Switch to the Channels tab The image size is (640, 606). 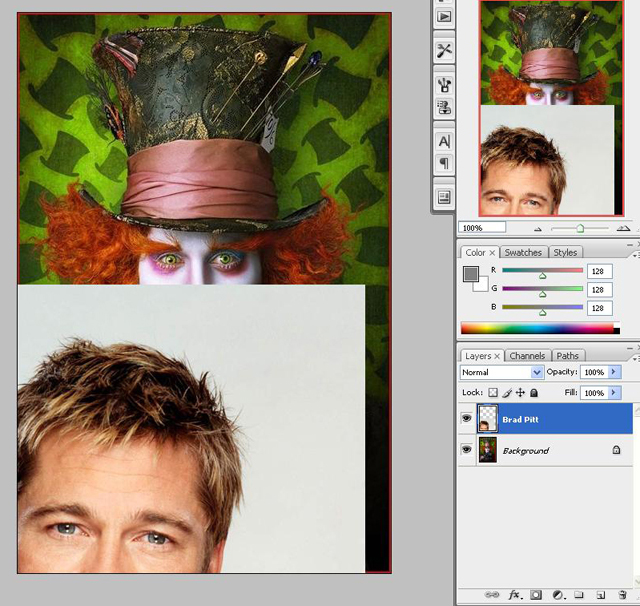click(527, 356)
